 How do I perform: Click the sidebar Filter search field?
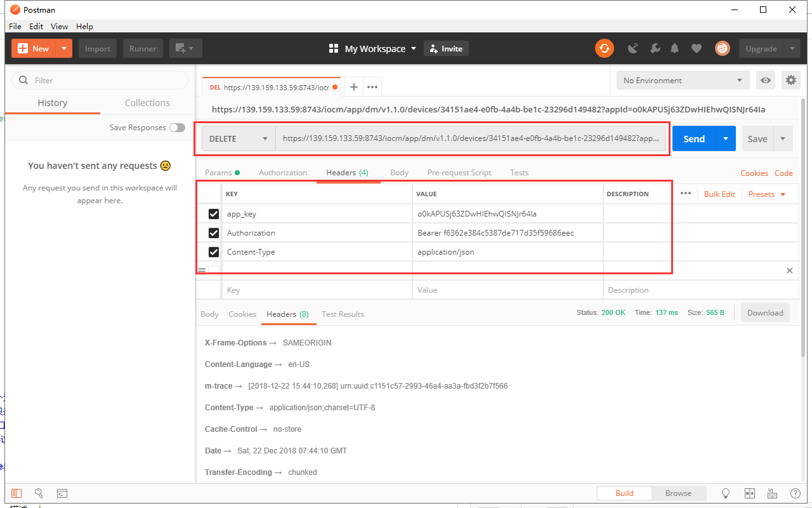tap(100, 80)
